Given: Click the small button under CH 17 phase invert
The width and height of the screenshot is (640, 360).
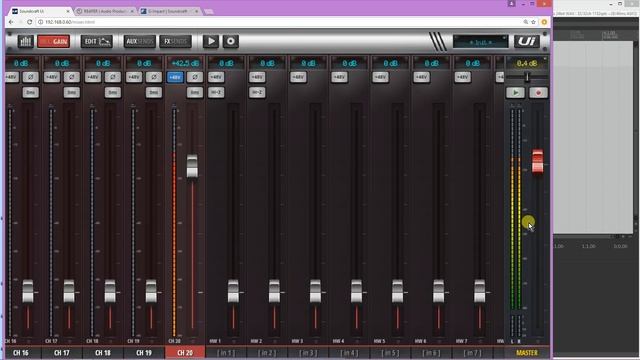Looking at the screenshot, I should tap(71, 92).
